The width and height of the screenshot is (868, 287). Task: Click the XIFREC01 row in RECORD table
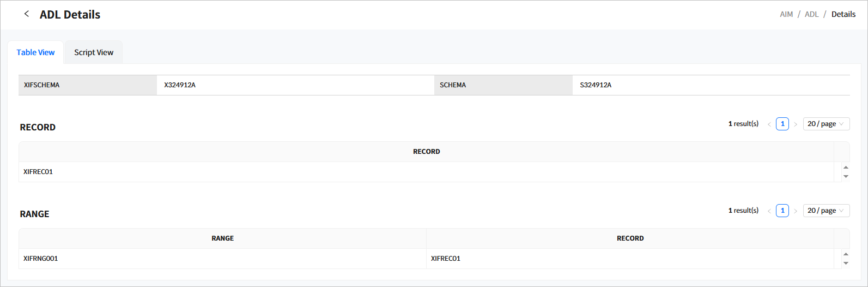38,172
